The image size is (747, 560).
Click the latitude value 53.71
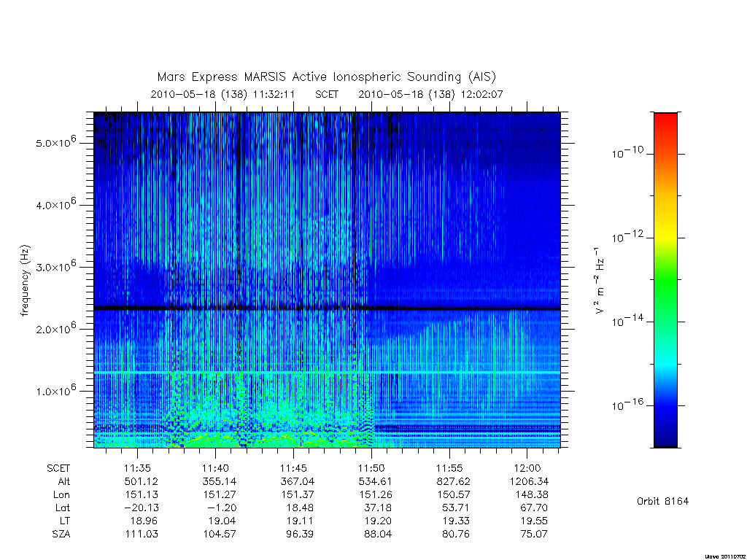[456, 507]
